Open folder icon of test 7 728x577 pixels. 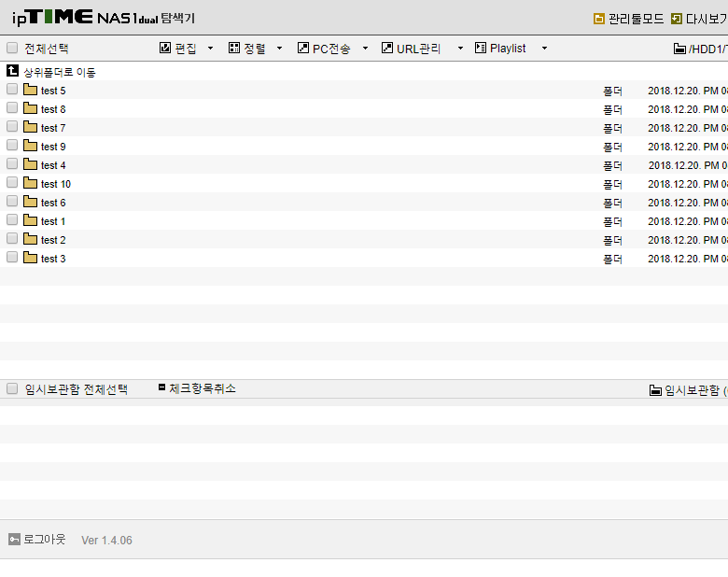(30, 126)
